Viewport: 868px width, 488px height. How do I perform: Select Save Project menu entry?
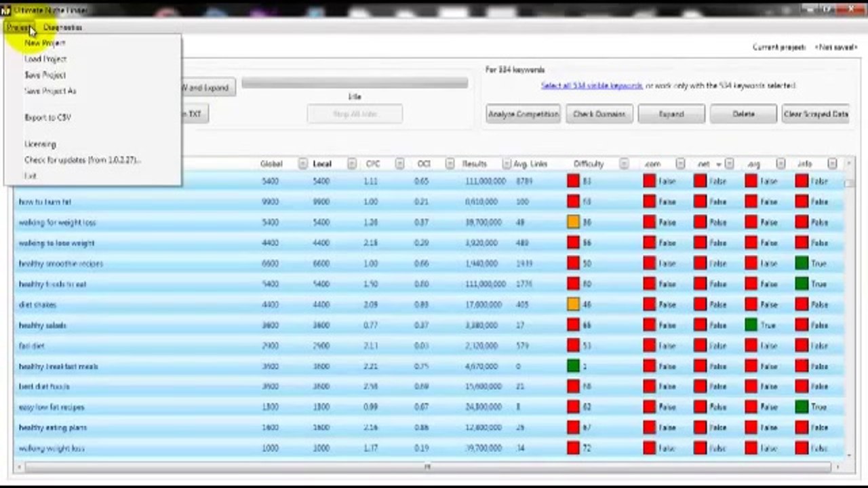point(45,75)
